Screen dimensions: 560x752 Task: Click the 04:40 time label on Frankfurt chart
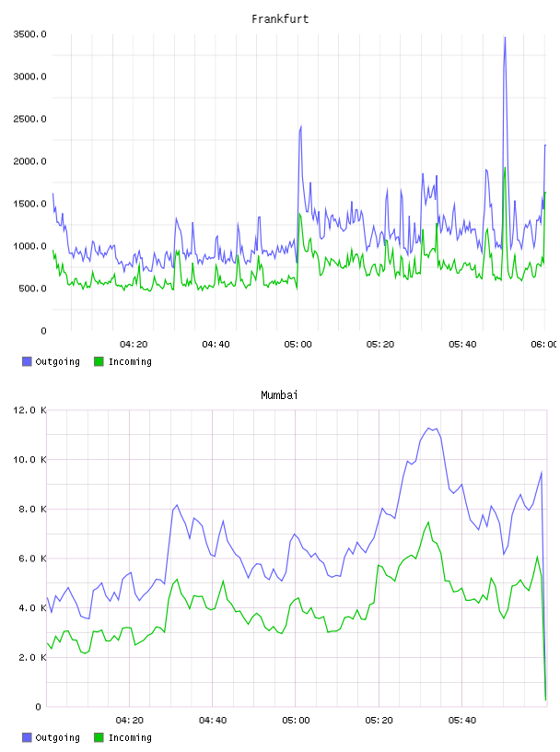[216, 344]
